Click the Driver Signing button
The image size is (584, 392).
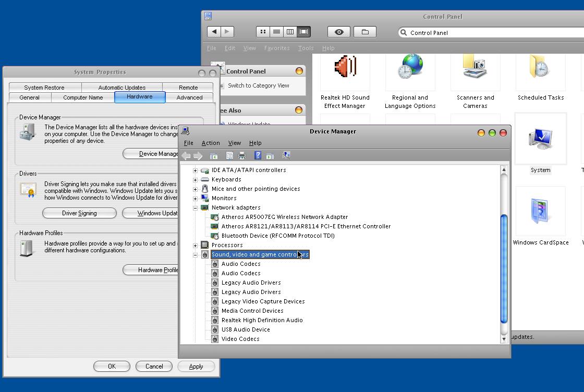pos(79,213)
